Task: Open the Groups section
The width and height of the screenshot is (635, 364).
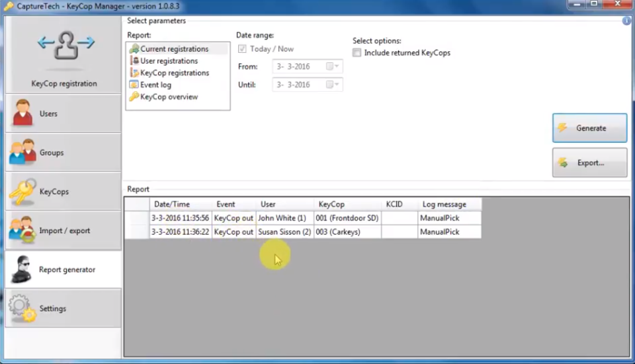Action: point(63,153)
